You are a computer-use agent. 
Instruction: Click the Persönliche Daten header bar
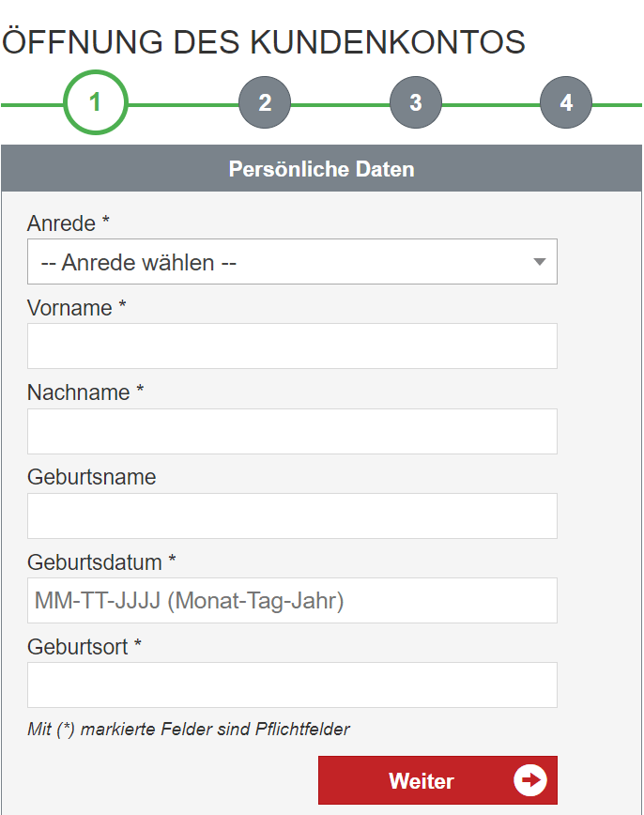click(x=321, y=168)
